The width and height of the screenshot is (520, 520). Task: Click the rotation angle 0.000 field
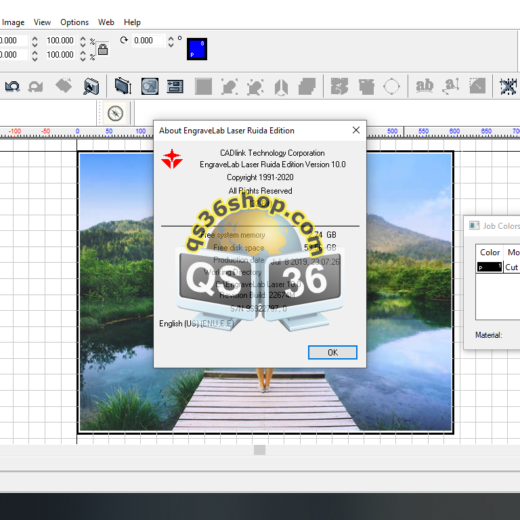coord(148,41)
